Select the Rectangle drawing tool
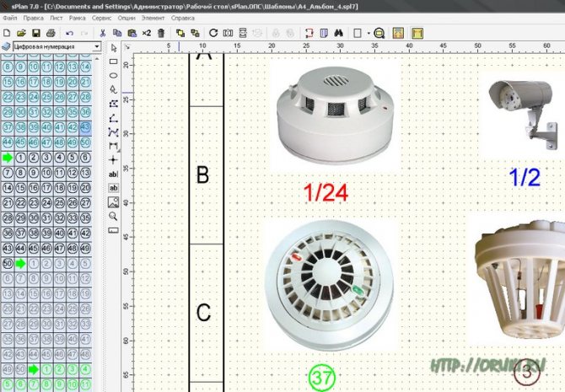Screen dimensions: 565x392 (x=113, y=62)
